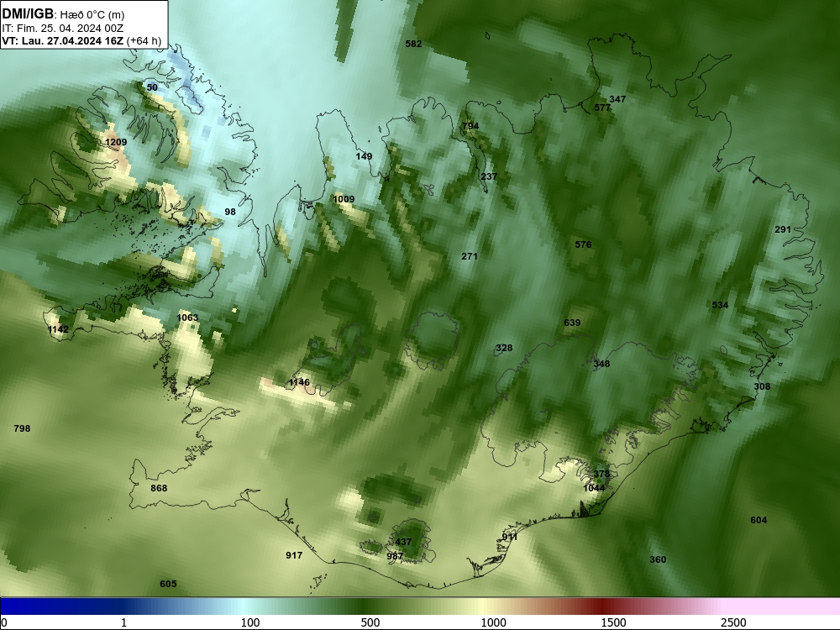Screen dimensions: 840x630
Task: Click the value 437 on the glacier
Action: [x=403, y=542]
